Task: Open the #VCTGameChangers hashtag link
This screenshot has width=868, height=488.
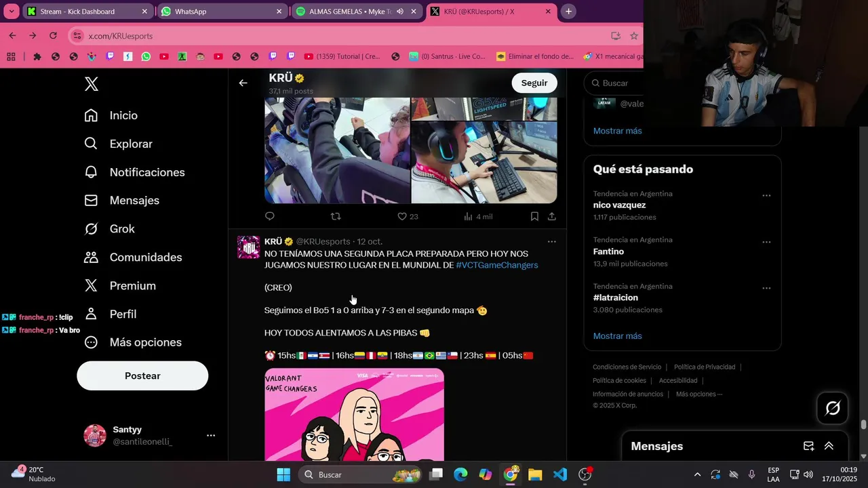Action: click(497, 265)
